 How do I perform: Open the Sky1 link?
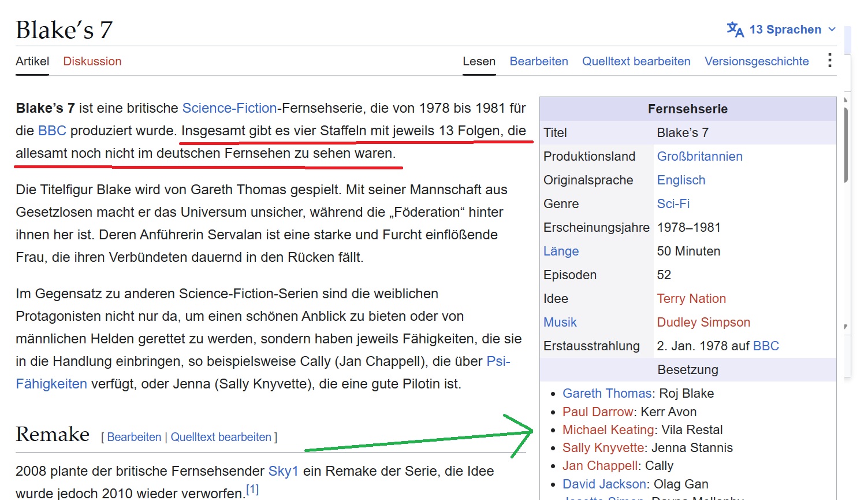(x=283, y=471)
